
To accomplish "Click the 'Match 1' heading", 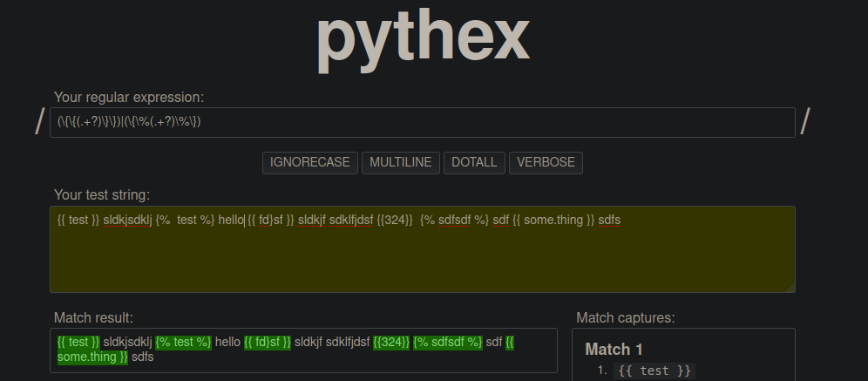I will [614, 350].
